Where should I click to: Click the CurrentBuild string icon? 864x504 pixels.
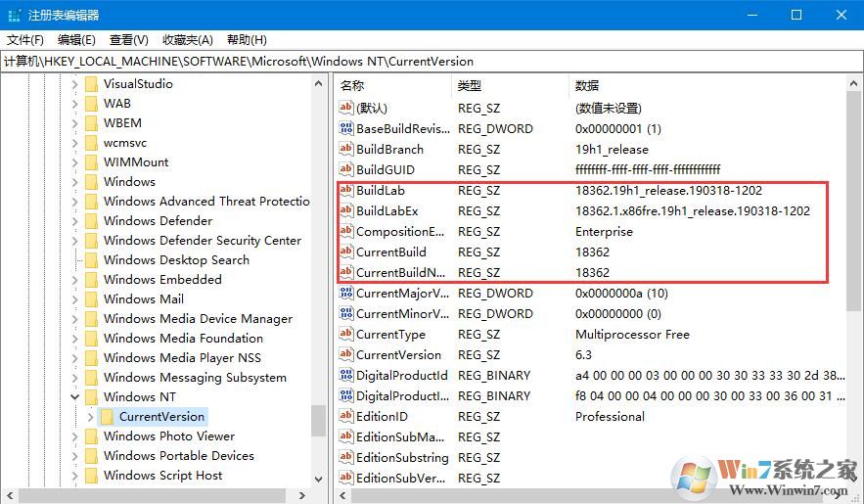tap(346, 252)
